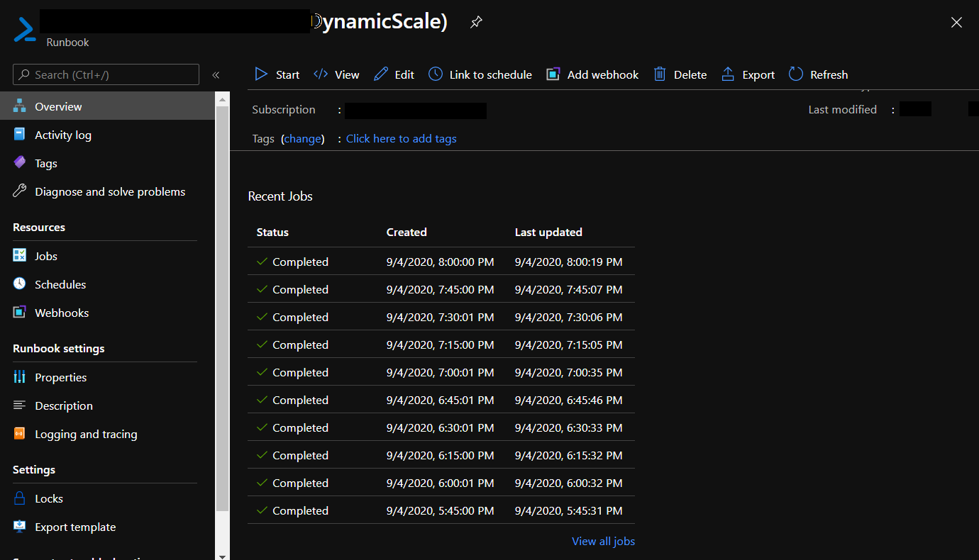Open the job created 9/4/2020, 7:30:01 PM
Viewport: 979px width, 560px height.
pos(441,317)
